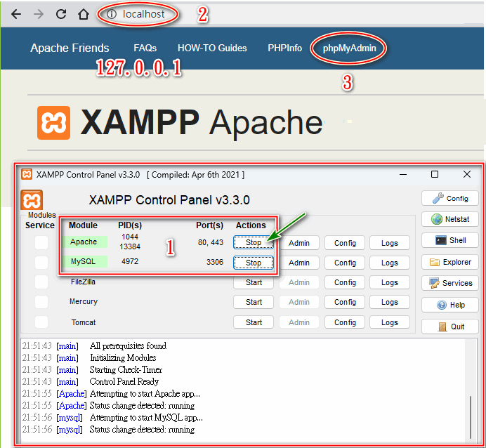486x448 pixels.
Task: Reload the page with the refresh icon
Action: click(x=60, y=14)
